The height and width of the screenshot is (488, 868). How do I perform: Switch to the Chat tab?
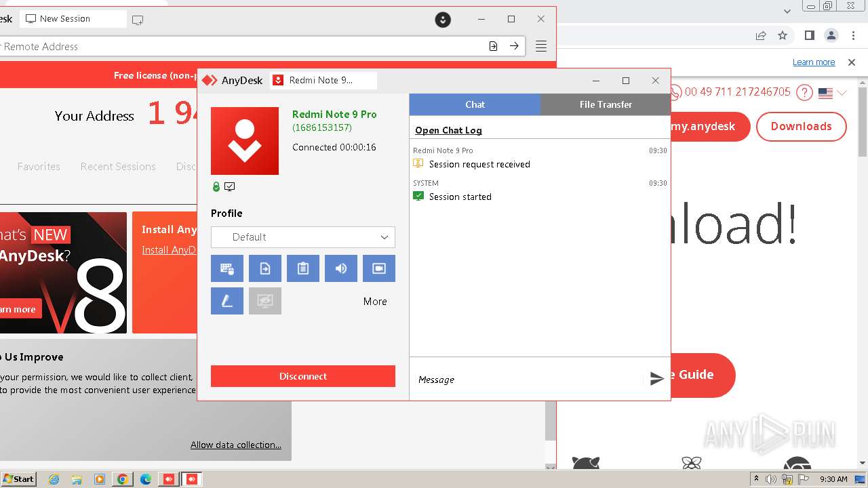[x=475, y=104]
